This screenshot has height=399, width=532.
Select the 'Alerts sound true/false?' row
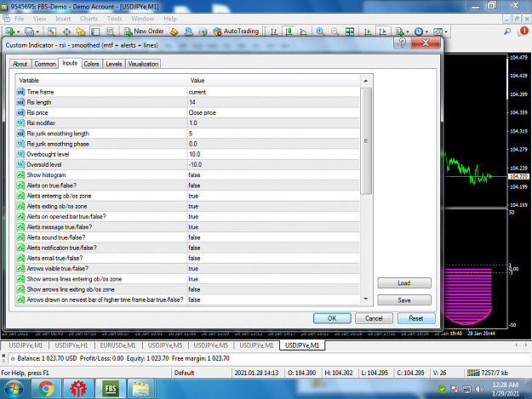click(x=187, y=237)
